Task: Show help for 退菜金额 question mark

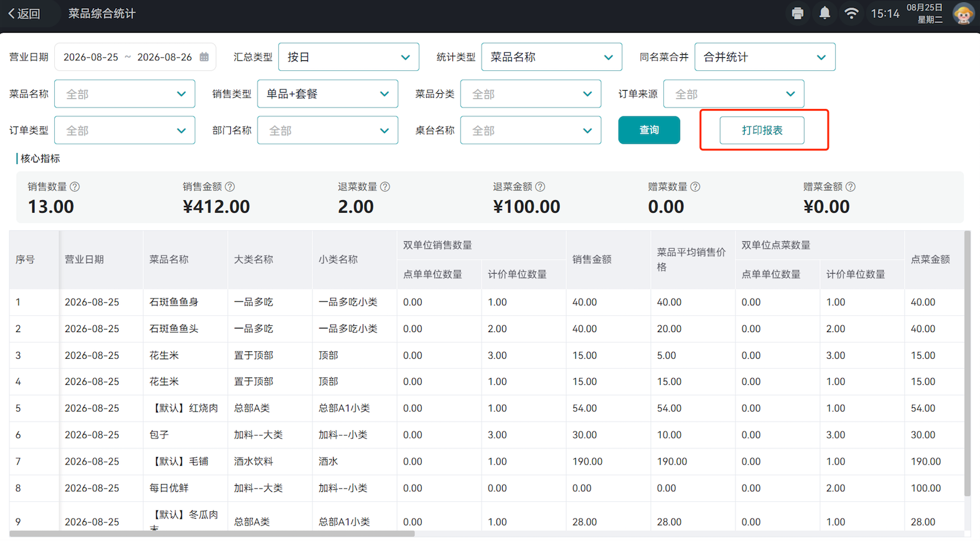Action: coord(540,187)
